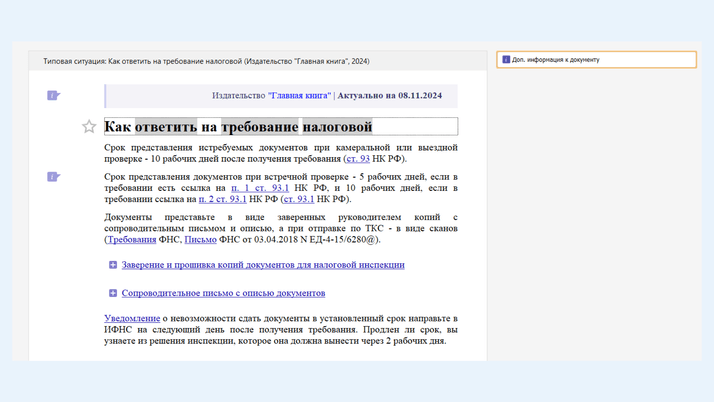Open the ст. 93 НК РФ link

[358, 159]
